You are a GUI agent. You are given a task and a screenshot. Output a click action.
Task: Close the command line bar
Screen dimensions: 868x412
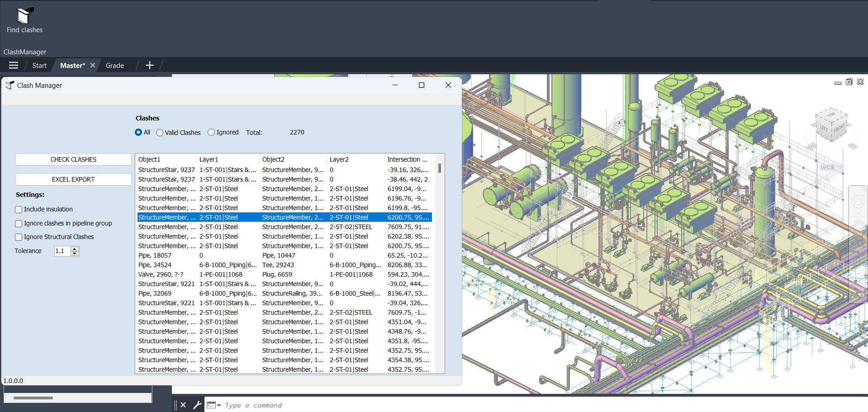[183, 405]
